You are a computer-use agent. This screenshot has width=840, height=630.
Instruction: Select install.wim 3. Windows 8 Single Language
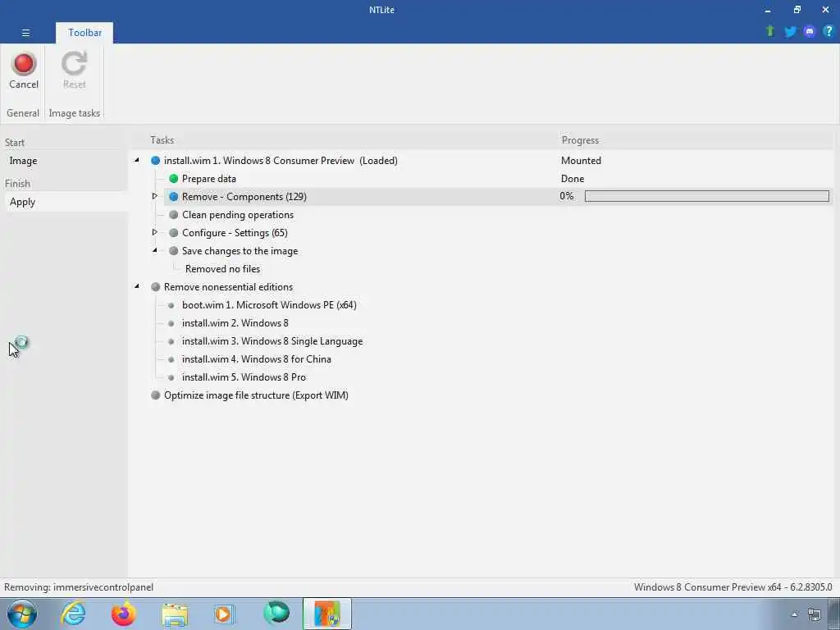point(272,341)
